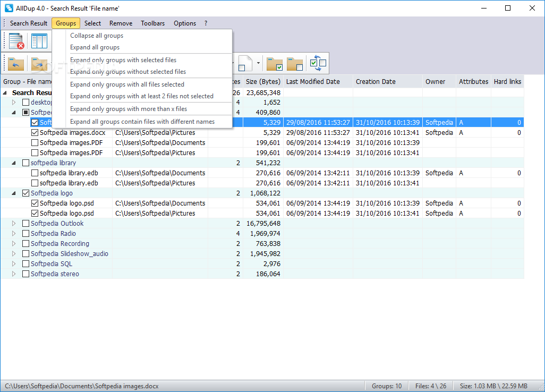This screenshot has height=392, width=545.
Task: Open the Select menu
Action: [92, 23]
